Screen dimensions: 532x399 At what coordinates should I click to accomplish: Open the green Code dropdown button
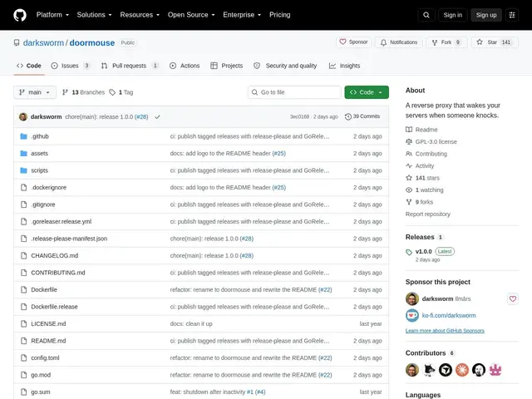click(x=367, y=92)
